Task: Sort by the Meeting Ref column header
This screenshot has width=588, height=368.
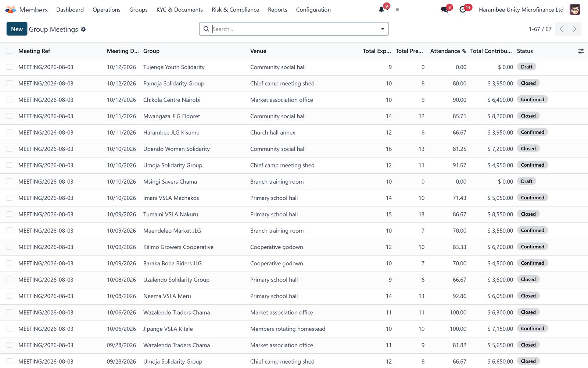Action: [x=34, y=51]
